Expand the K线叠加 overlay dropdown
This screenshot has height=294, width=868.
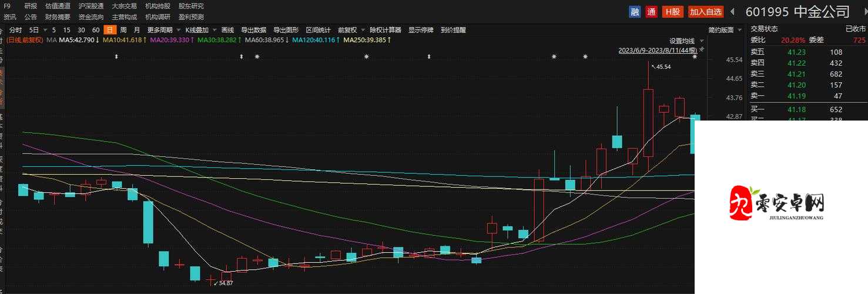[x=215, y=30]
